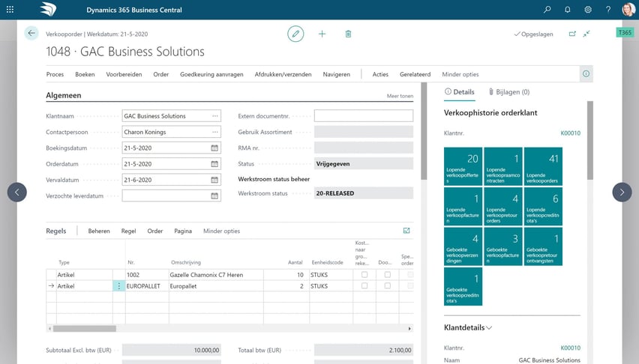
Task: Create a new order with plus icon
Action: [x=322, y=34]
